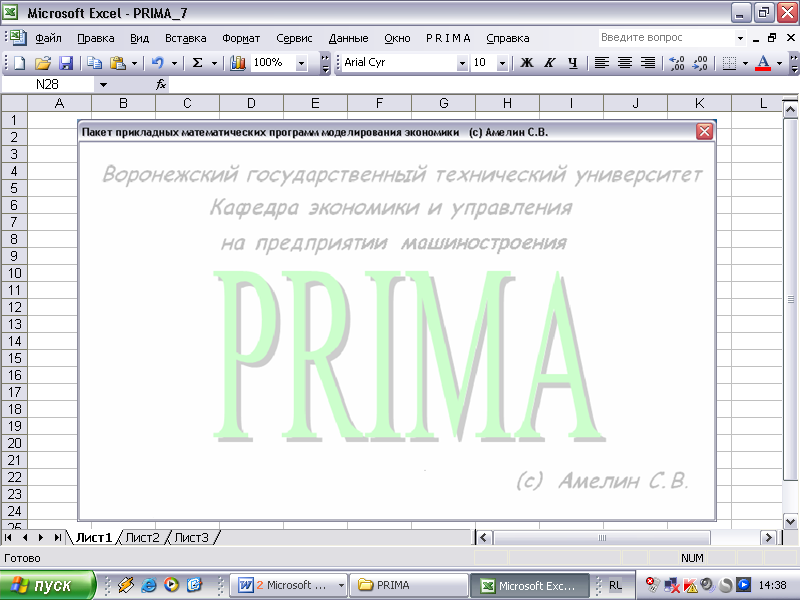Undo the last action with Undo arrow
Screen dimensions: 800x600
click(158, 63)
